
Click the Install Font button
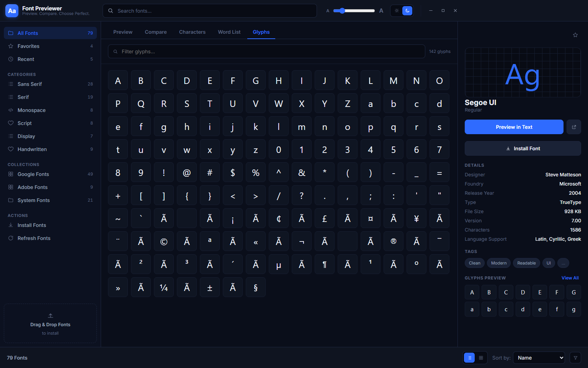(x=523, y=148)
